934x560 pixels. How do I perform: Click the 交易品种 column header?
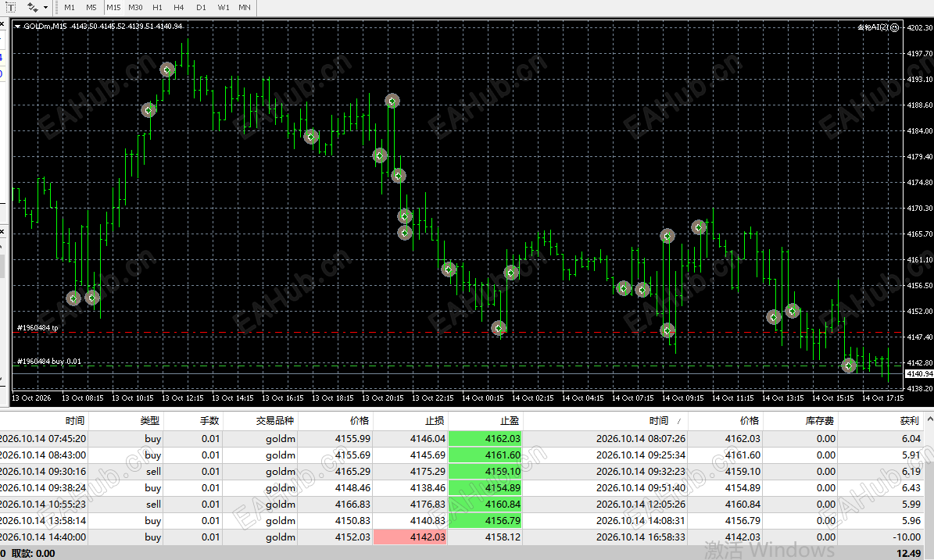click(260, 421)
